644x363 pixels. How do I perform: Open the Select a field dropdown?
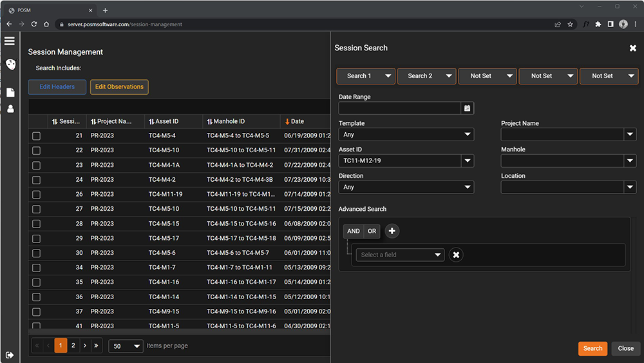pyautogui.click(x=400, y=255)
